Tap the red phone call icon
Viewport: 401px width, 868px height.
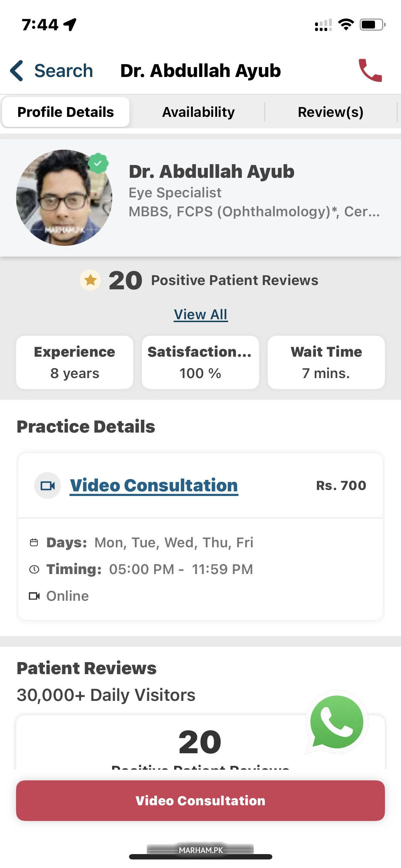370,71
